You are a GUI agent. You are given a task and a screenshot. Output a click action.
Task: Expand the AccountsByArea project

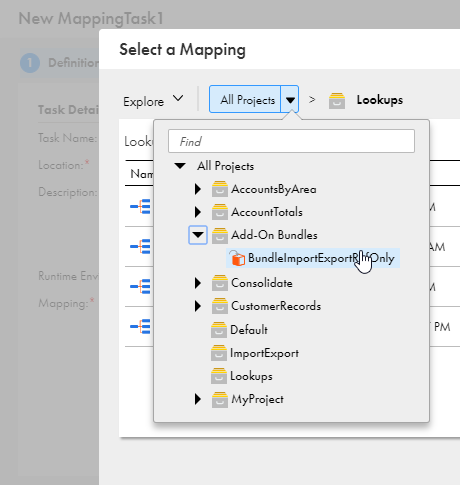click(198, 189)
